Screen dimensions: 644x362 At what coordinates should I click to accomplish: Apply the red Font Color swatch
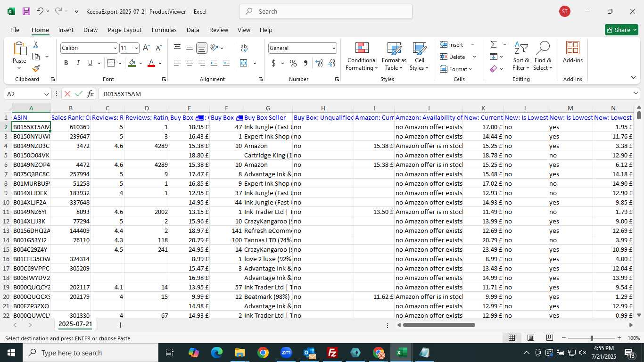tap(151, 63)
